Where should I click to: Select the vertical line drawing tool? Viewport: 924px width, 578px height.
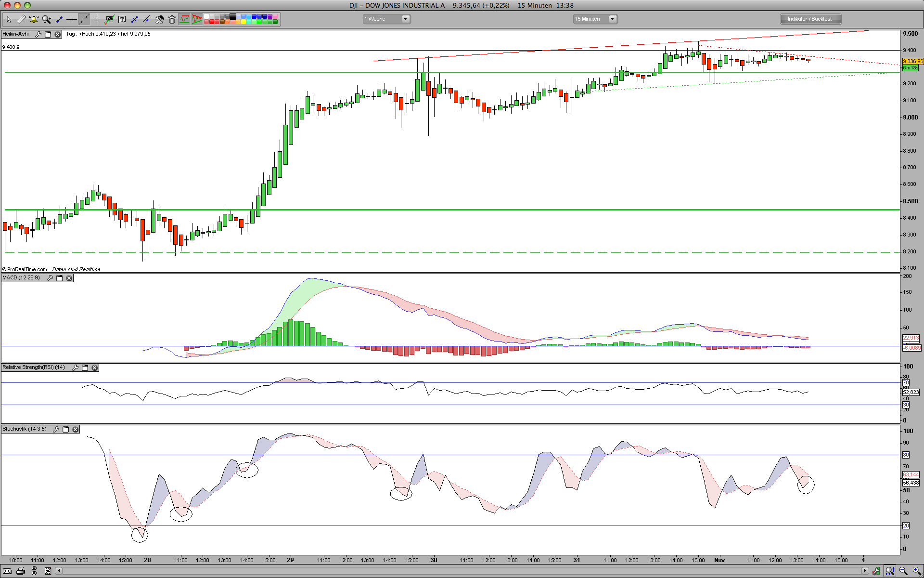[97, 19]
